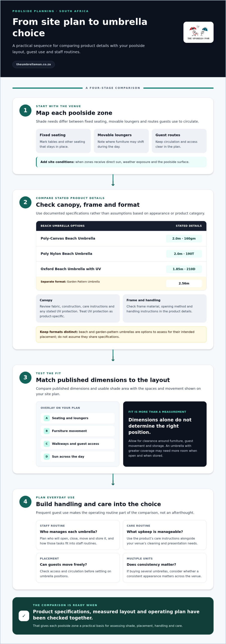Click the Poly-Canvas Beach Umbrella row
The width and height of the screenshot is (226, 644).
(121, 238)
